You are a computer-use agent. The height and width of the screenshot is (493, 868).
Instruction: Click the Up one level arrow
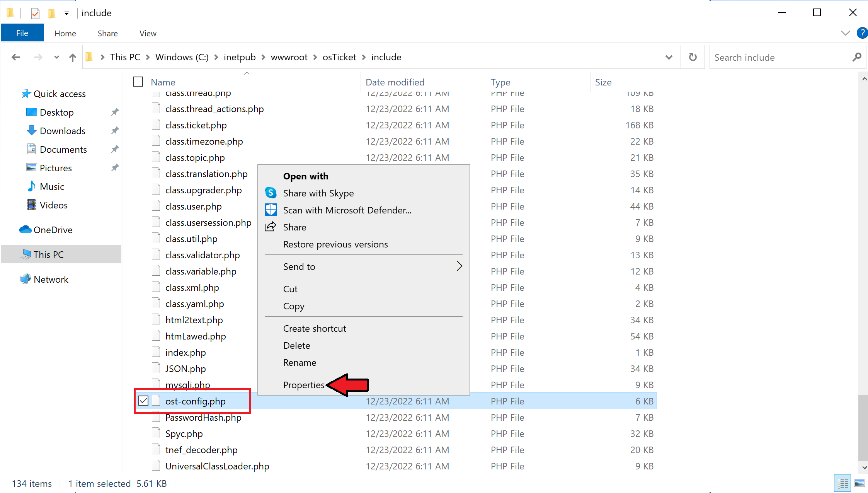point(73,57)
